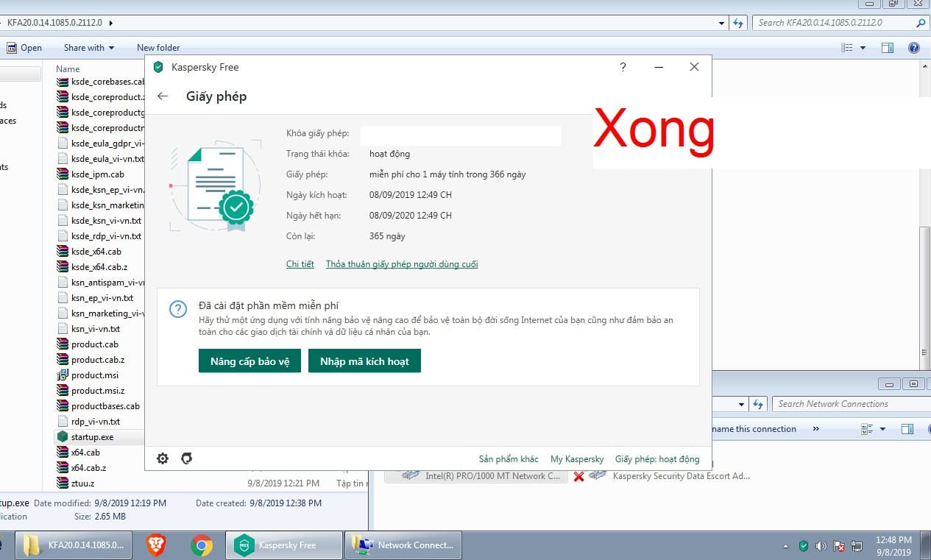Image resolution: width=931 pixels, height=560 pixels.
Task: Click the Explorer help icon in toolbar
Action: pyautogui.click(x=913, y=48)
